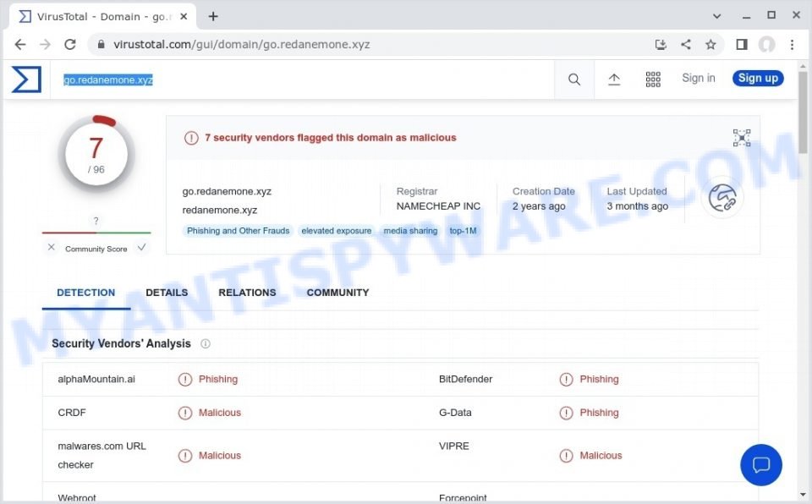Open the browser profile avatar

(767, 45)
